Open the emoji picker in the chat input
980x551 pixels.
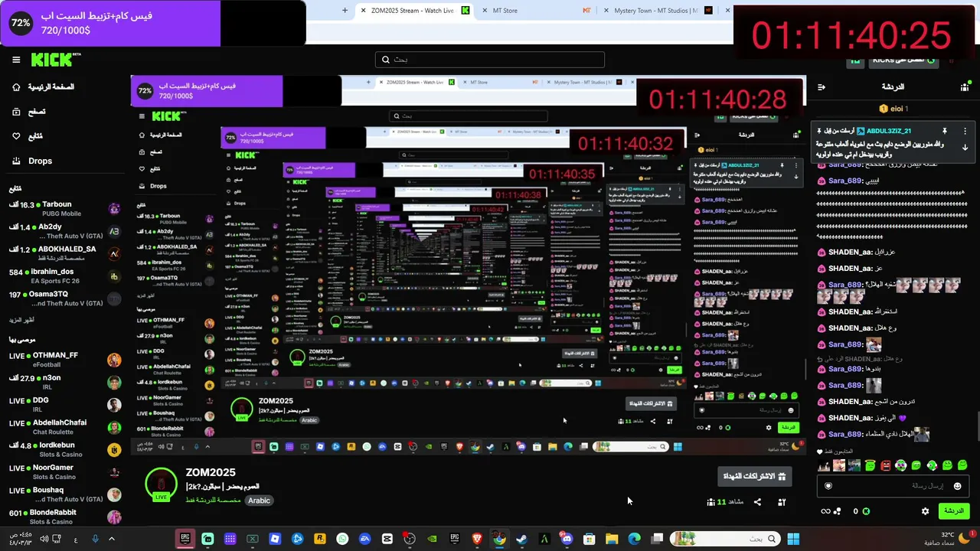[x=957, y=486]
